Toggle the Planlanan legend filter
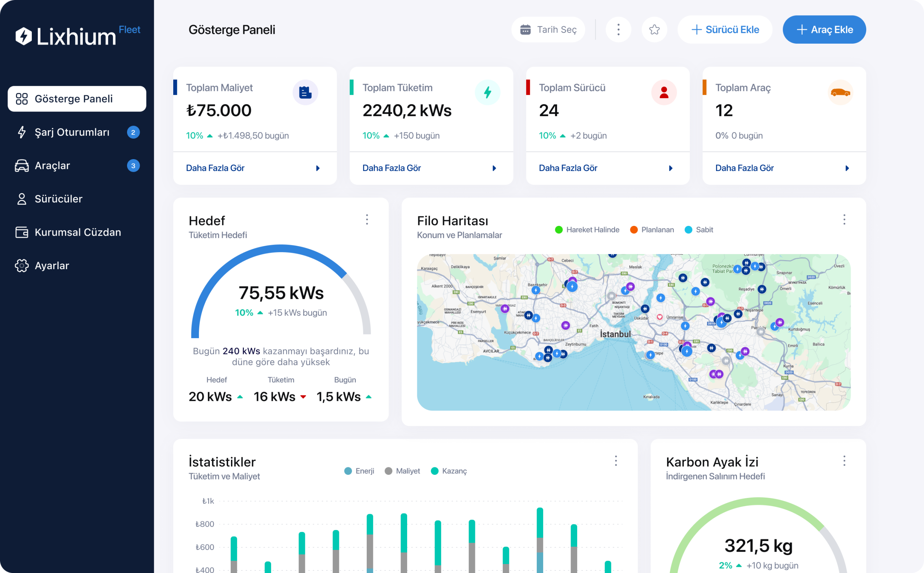 652,229
